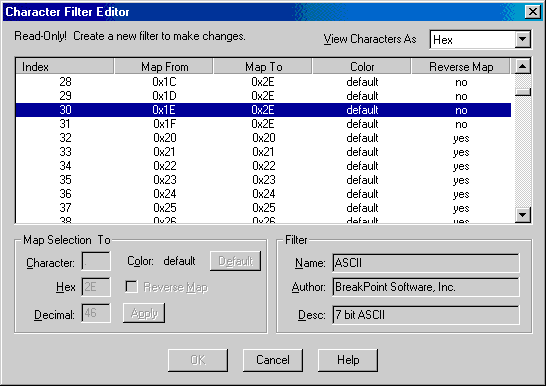Toggle the Reverse Map checkbox

pyautogui.click(x=131, y=287)
